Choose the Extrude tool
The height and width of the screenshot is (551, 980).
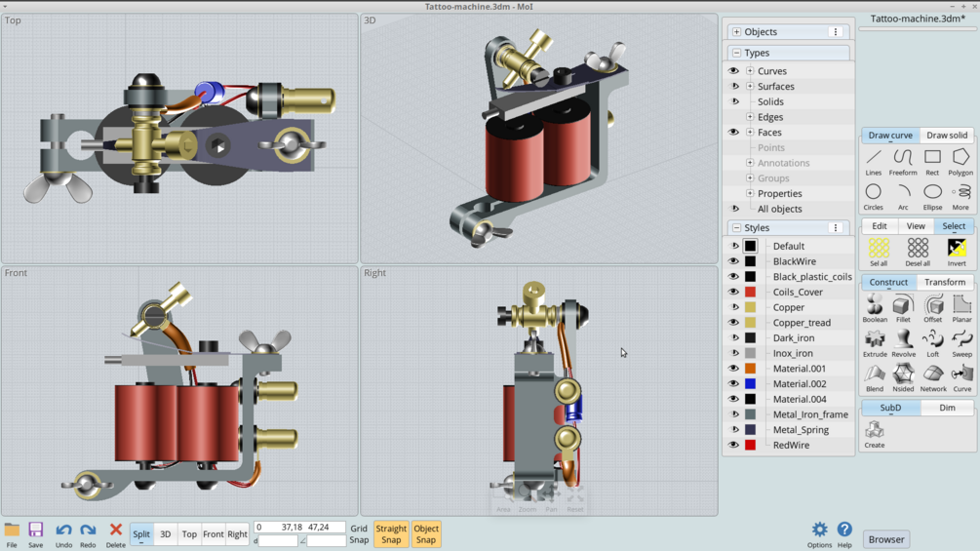pos(875,343)
